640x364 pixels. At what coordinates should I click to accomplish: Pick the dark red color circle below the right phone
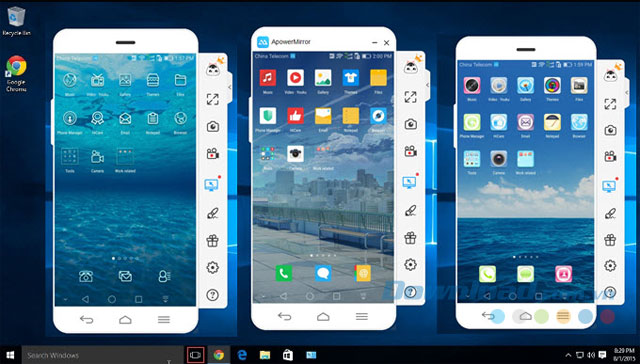click(x=607, y=316)
